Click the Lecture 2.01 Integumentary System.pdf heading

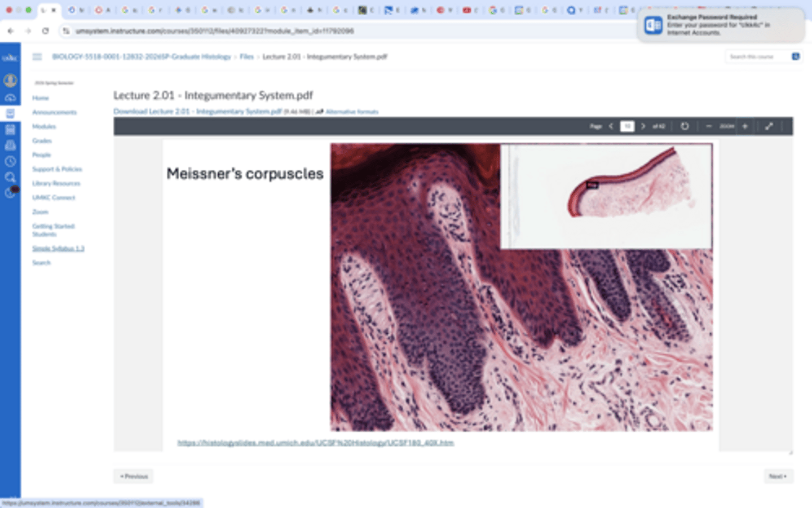click(x=213, y=95)
